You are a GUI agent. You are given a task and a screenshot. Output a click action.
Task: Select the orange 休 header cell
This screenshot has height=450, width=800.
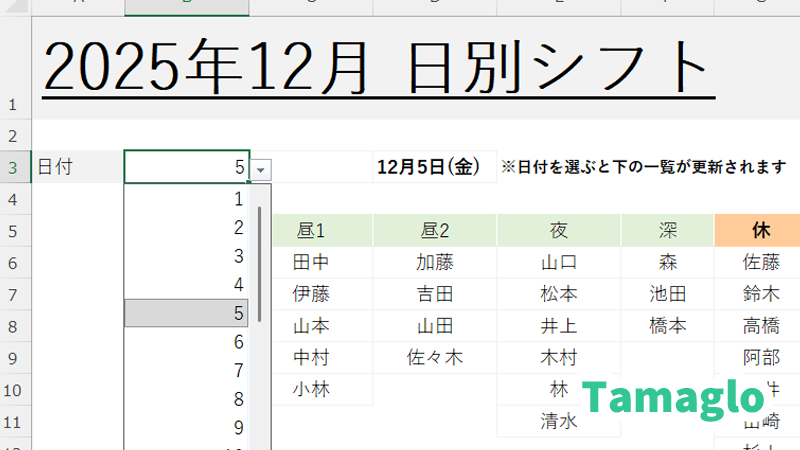(x=760, y=231)
